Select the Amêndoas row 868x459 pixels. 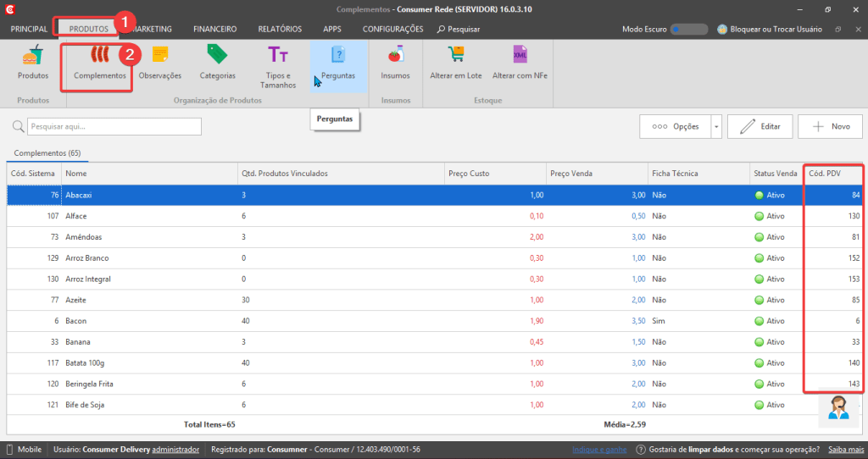[x=435, y=237]
